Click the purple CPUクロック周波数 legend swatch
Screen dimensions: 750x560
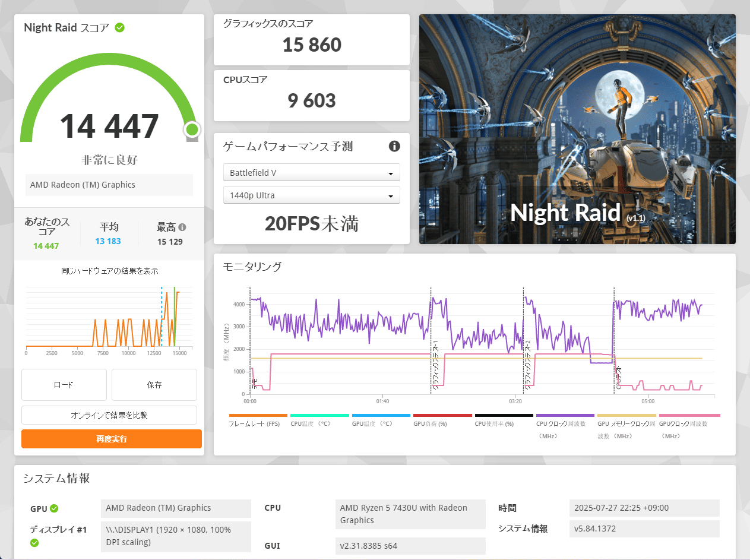pyautogui.click(x=565, y=416)
